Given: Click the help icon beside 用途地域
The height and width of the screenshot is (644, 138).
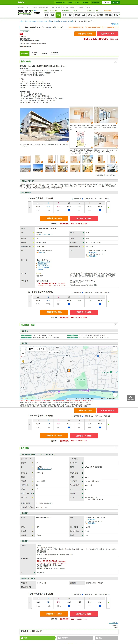Looking at the screenshot, I should pos(33,535).
